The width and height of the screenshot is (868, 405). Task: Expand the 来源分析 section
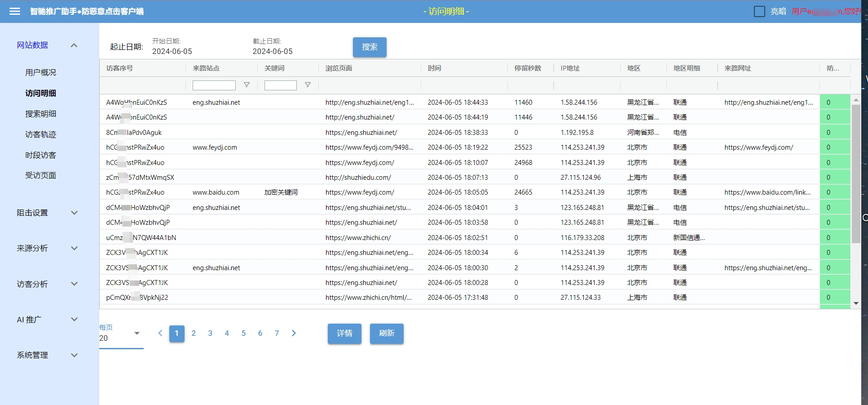(47, 248)
